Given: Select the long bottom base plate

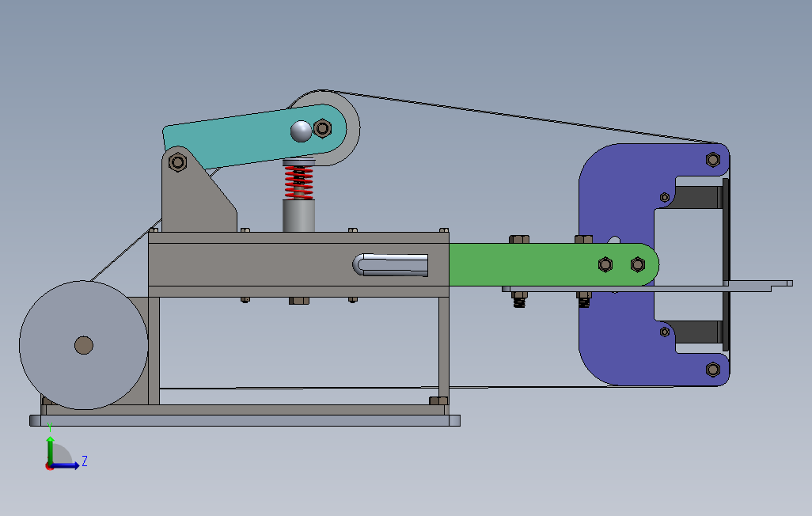Looking at the screenshot, I should [x=245, y=421].
